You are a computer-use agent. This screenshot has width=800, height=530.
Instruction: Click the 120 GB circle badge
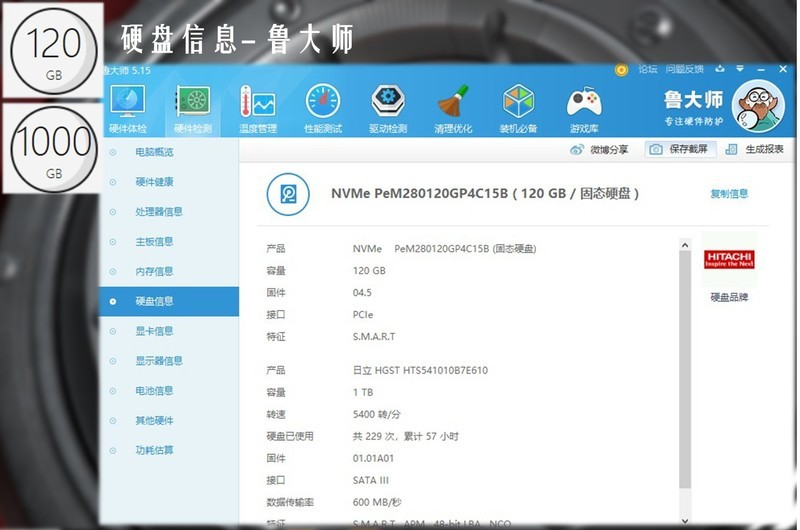[x=54, y=51]
